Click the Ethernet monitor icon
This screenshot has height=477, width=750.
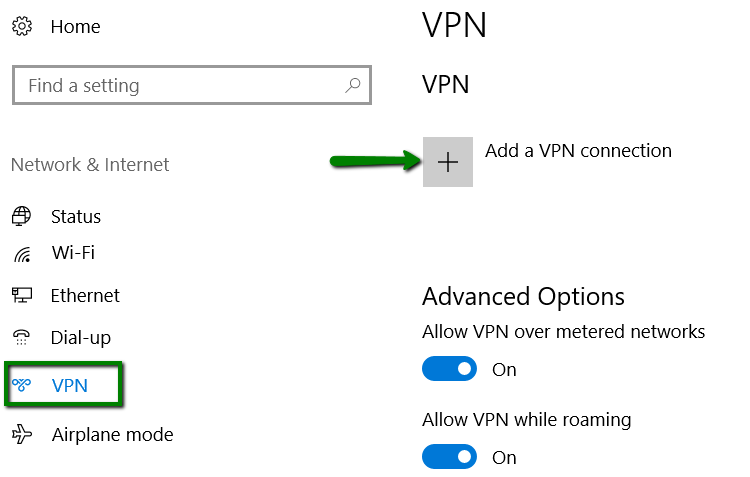click(22, 295)
